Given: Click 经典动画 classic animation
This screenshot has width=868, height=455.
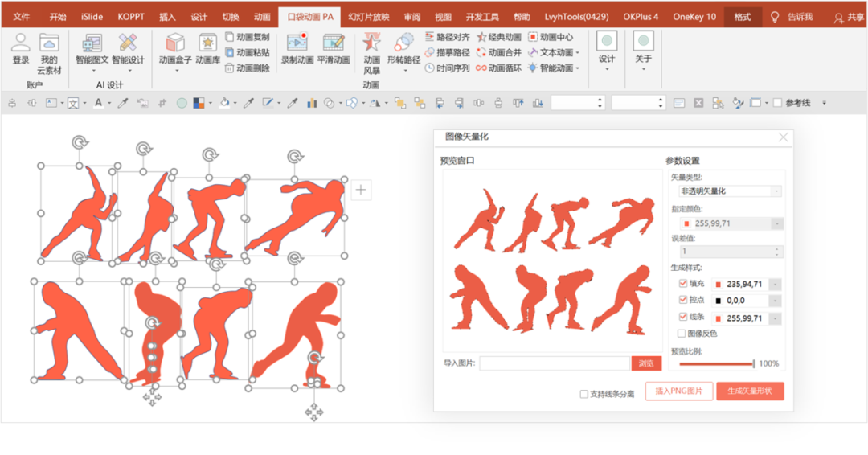Looking at the screenshot, I should 499,37.
